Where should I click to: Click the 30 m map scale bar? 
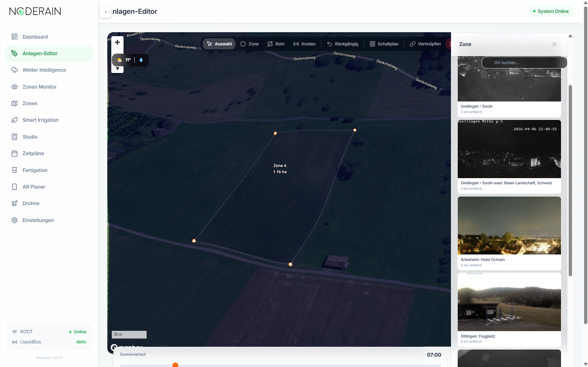(129, 335)
